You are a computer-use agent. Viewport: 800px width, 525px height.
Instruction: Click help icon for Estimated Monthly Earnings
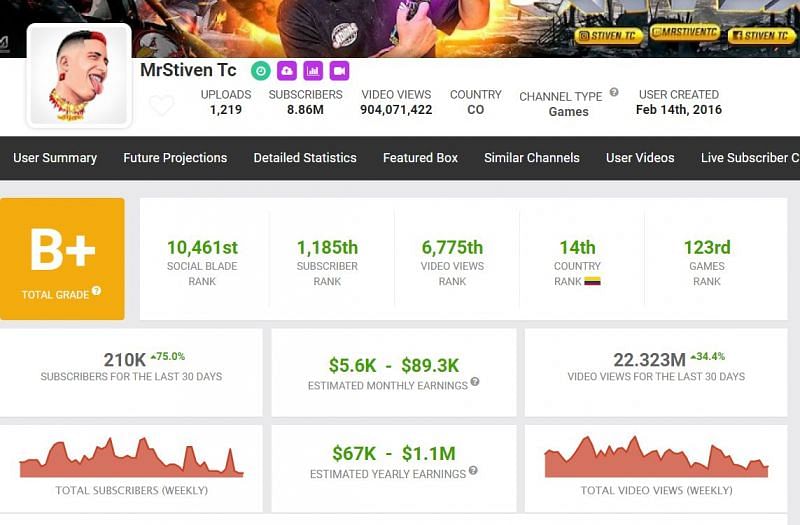point(475,382)
